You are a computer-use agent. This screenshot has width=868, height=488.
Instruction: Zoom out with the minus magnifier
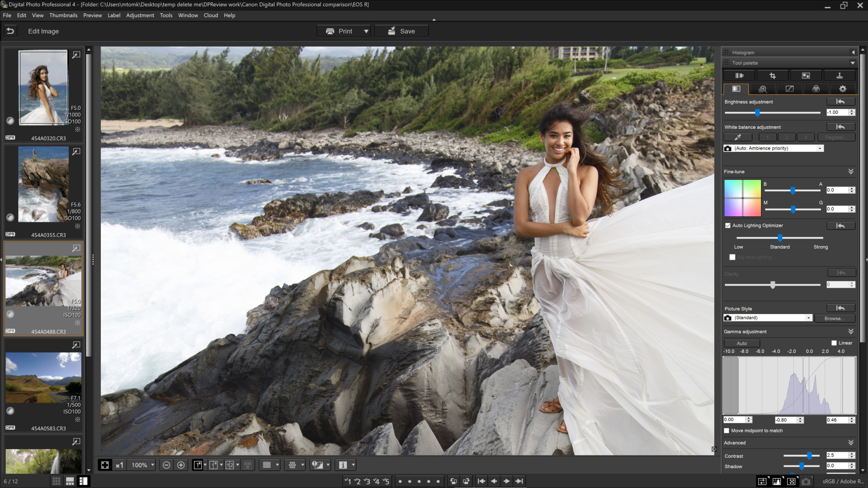(166, 465)
